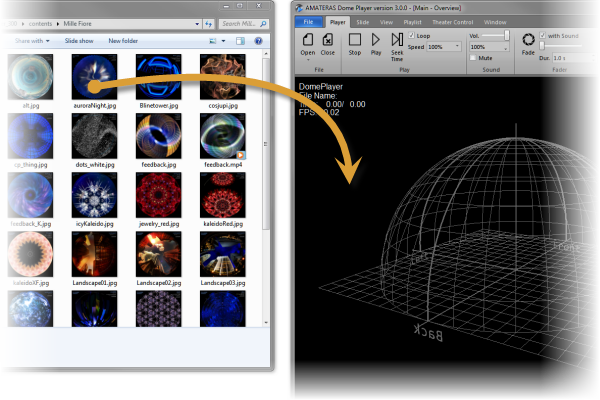The width and height of the screenshot is (600, 400).
Task: Select the Landscape03.jpg thumbnail
Action: 223,254
